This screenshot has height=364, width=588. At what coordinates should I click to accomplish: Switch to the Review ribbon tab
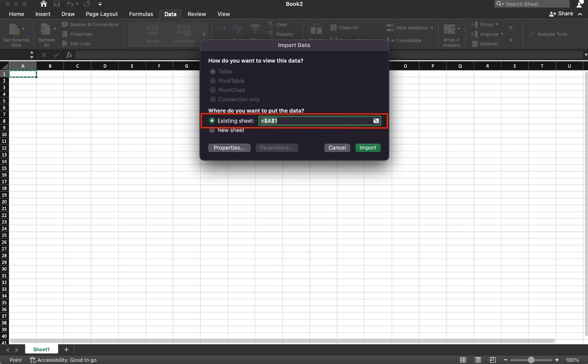197,14
